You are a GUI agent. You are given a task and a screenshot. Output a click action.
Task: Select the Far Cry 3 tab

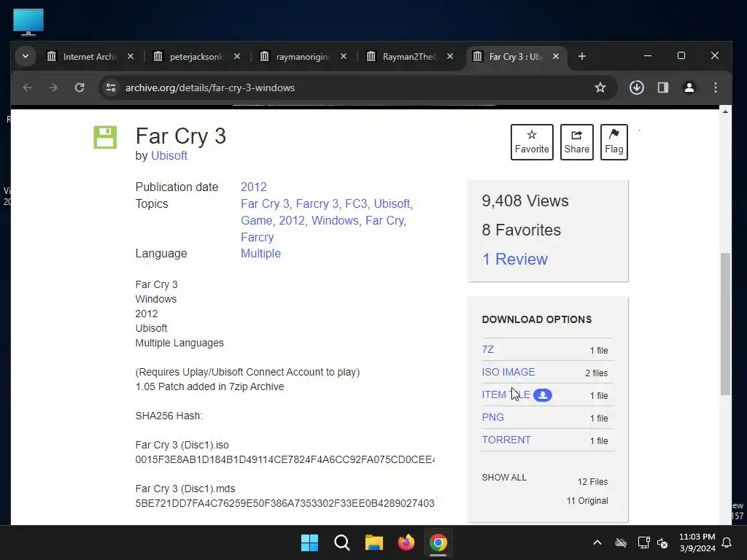(x=515, y=57)
